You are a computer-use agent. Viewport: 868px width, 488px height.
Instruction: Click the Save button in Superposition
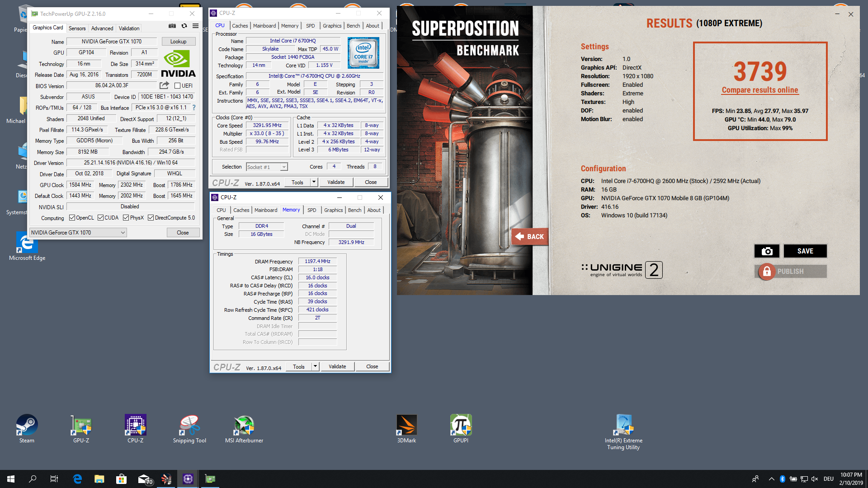tap(805, 251)
